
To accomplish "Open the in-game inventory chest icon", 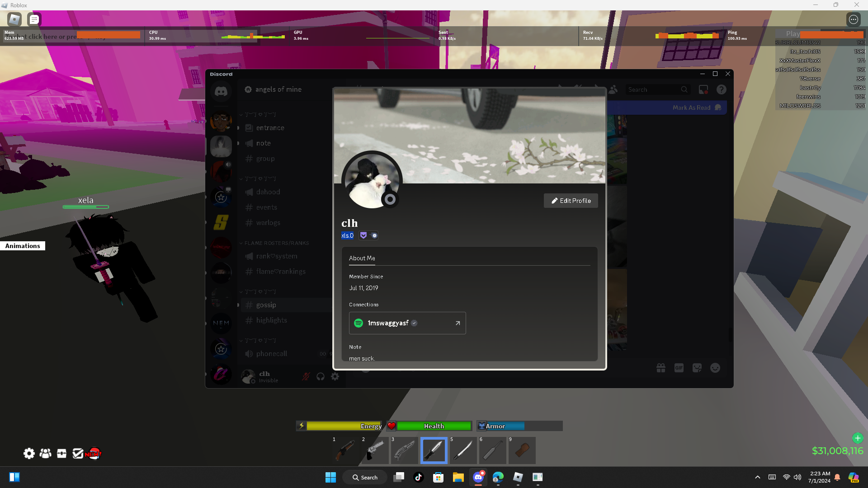I will point(61,453).
